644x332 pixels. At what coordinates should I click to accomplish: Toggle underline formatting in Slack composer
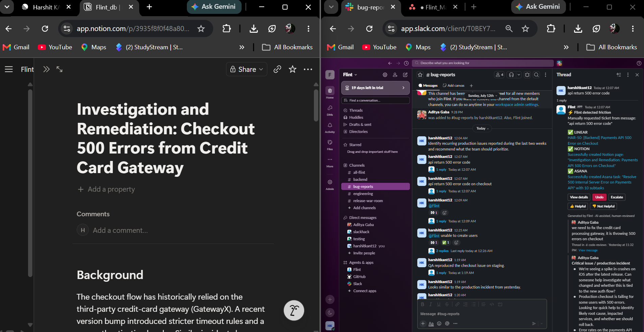439,304
